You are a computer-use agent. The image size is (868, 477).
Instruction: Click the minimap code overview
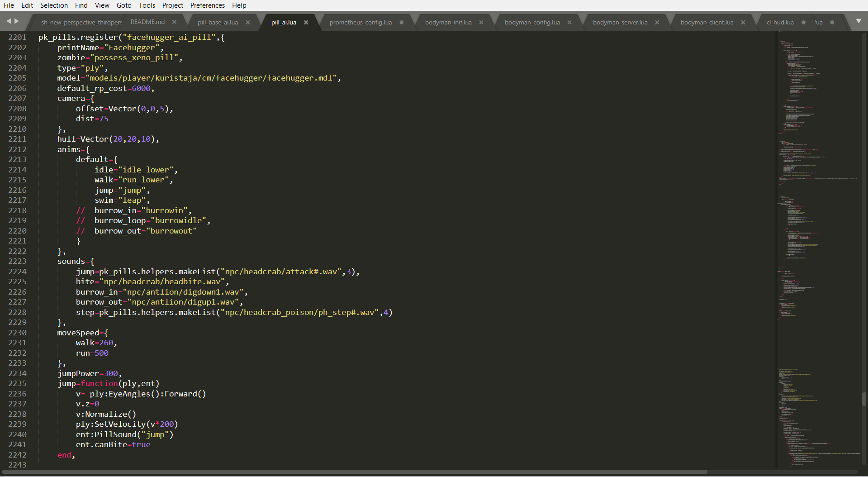pos(819,249)
